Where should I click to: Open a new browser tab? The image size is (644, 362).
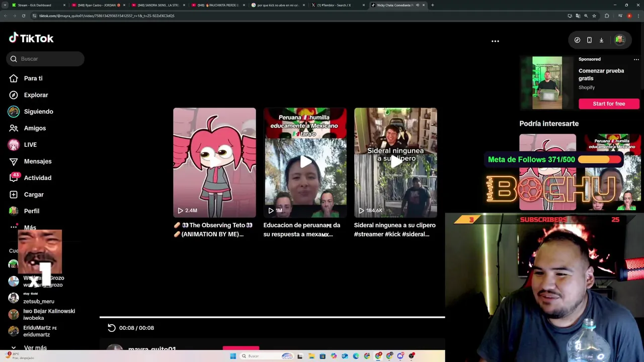coord(433,5)
